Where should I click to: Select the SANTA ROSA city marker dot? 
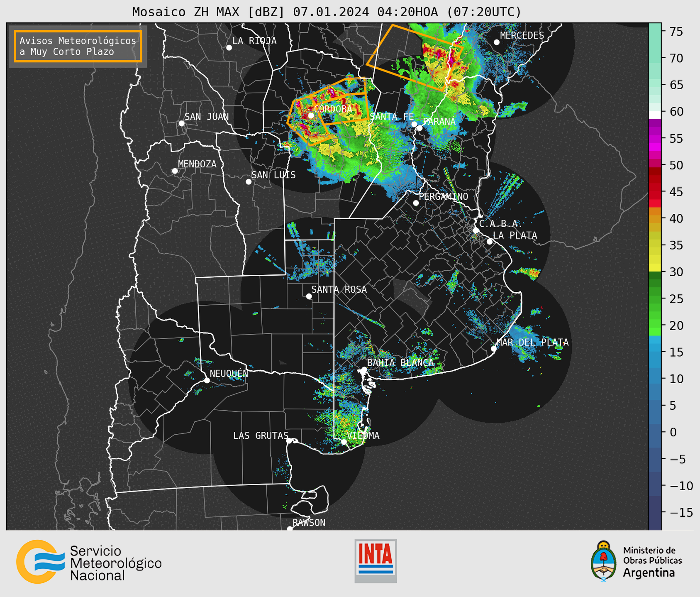pos(309,296)
